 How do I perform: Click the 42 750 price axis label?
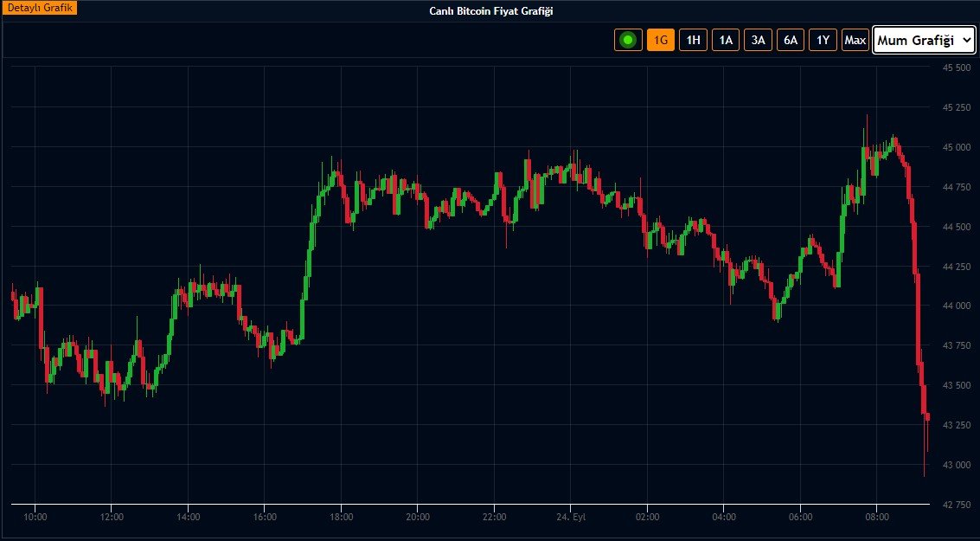point(955,505)
